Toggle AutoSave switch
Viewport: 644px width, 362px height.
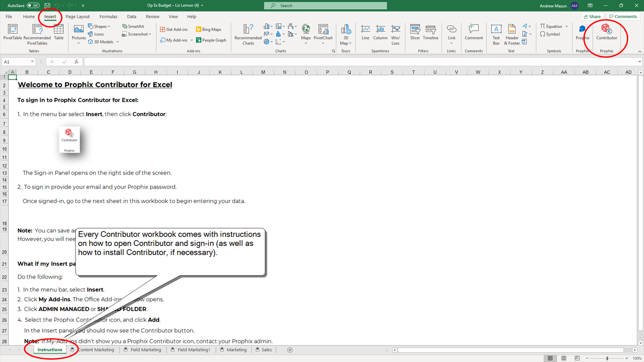coord(33,5)
